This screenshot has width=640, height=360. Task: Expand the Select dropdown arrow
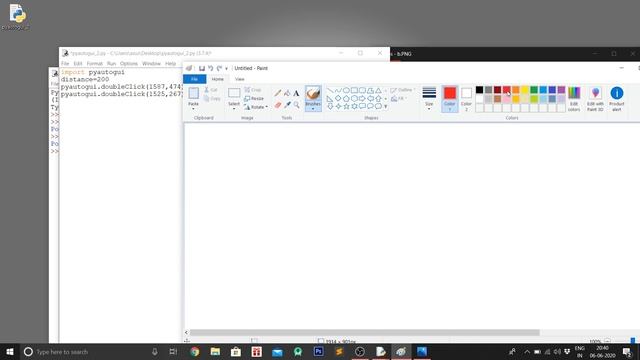pos(234,109)
